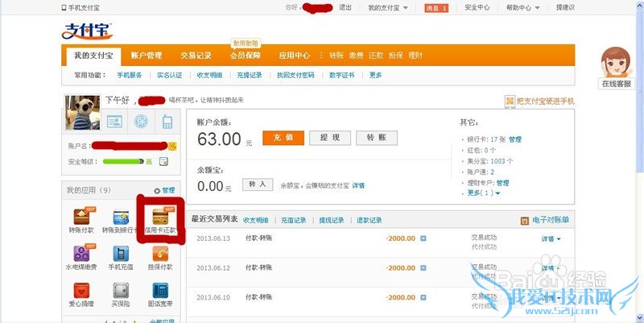This screenshot has width=644, height=323.
Task: Open the 固话宽带 app icon
Action: tap(160, 290)
